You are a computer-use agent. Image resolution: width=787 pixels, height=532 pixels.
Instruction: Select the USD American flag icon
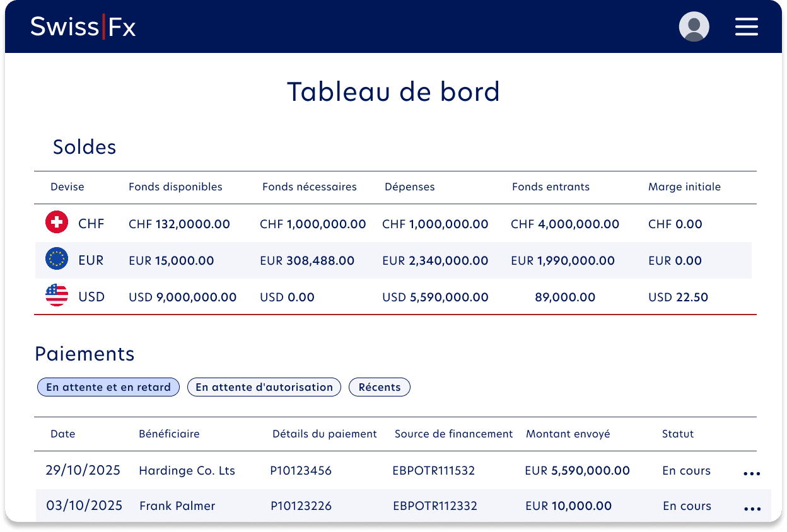tap(56, 295)
